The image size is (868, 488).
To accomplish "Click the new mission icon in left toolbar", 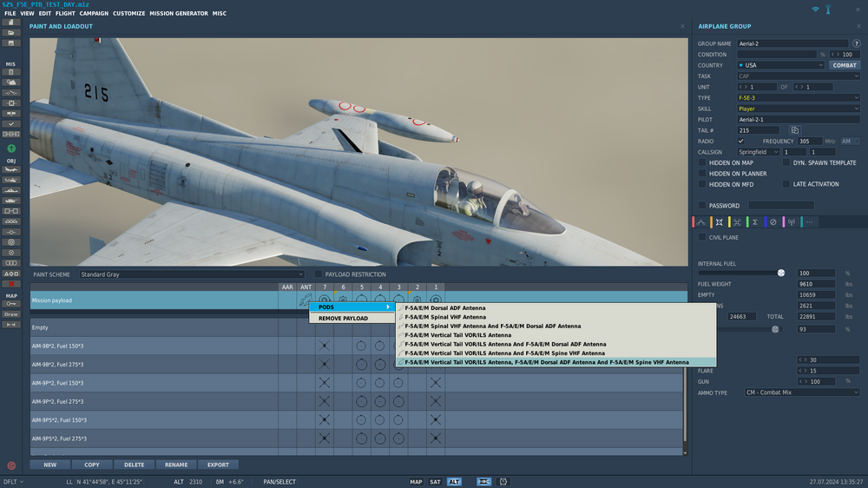I will 10,23.
